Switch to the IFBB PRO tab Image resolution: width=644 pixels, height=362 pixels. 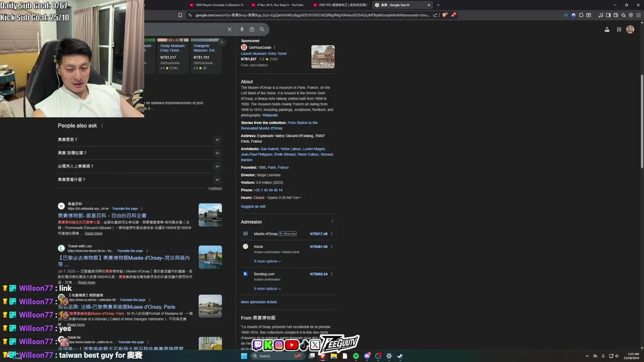[340, 5]
